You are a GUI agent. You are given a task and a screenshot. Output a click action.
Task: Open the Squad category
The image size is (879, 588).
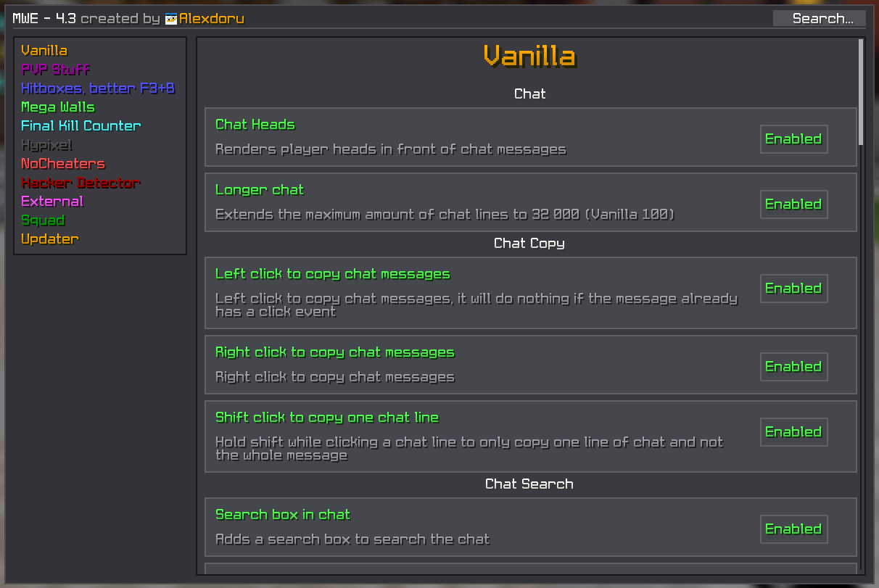[44, 220]
